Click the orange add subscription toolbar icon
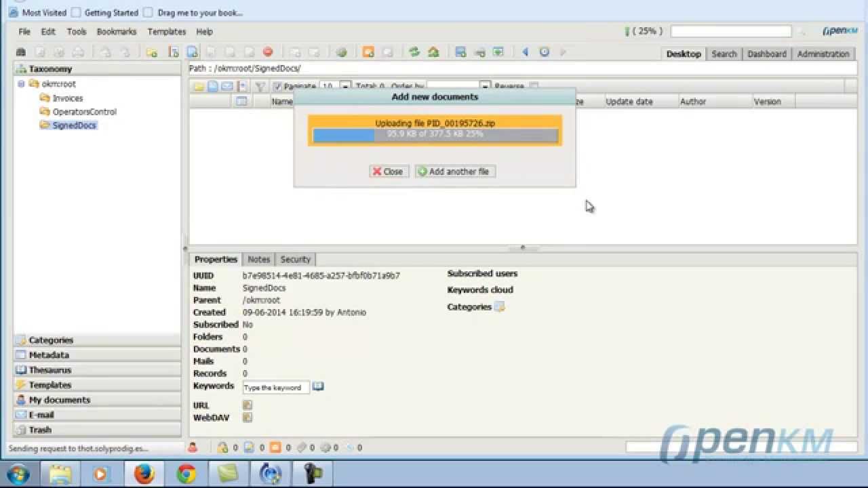Screen dimensions: 868x488 (368, 52)
